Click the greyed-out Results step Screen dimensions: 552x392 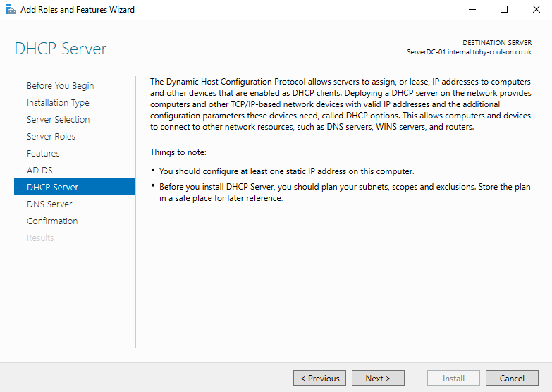click(x=40, y=238)
